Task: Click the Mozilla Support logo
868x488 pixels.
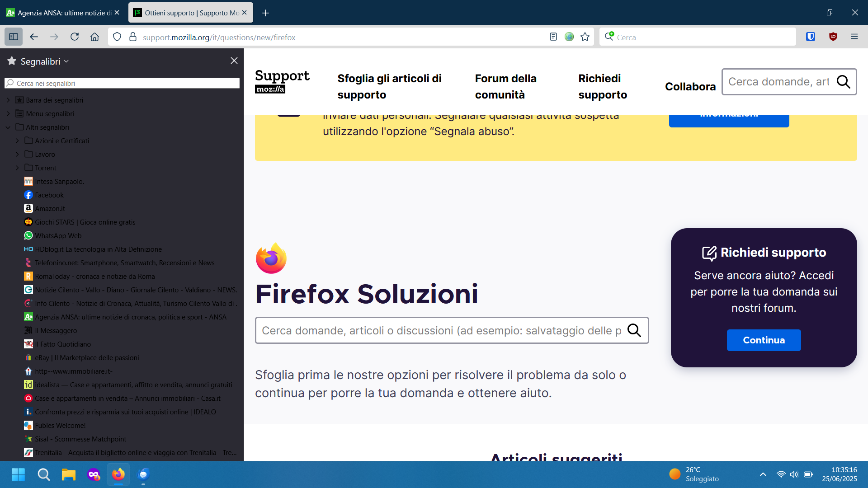Action: click(282, 81)
